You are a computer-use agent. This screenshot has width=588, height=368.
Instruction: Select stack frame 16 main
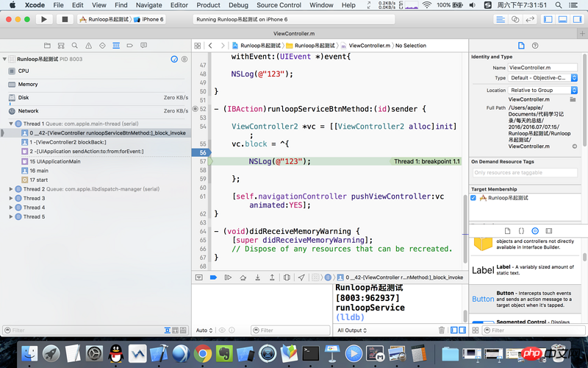(38, 170)
